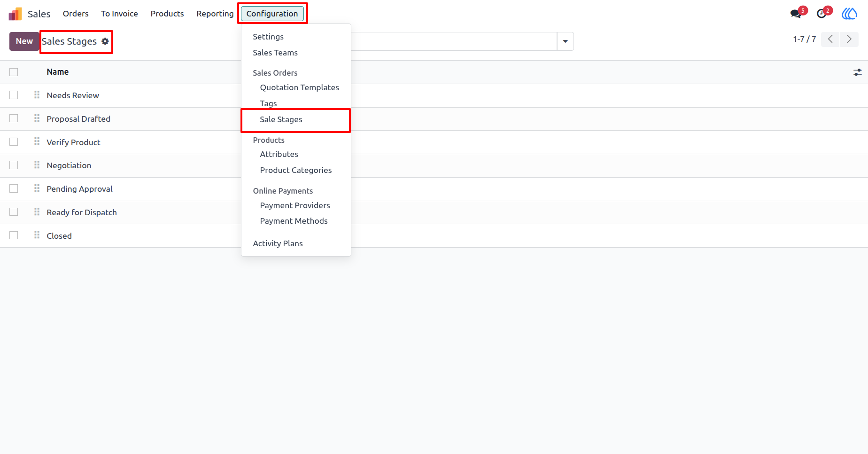The image size is (868, 454).
Task: Open the column options adjust icon
Action: pos(858,72)
